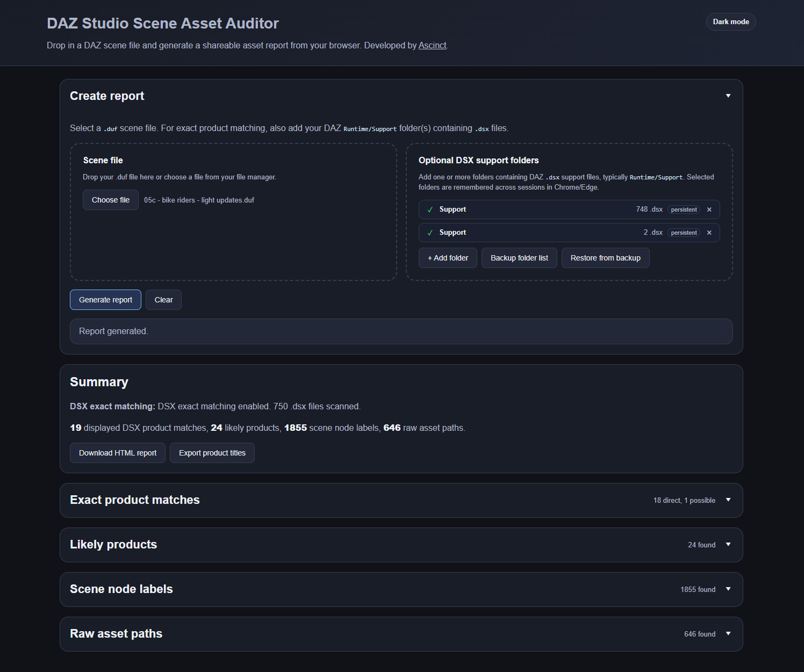804x672 pixels.
Task: Click the green checkmark beside 748 .dsx
Action: pyautogui.click(x=430, y=209)
